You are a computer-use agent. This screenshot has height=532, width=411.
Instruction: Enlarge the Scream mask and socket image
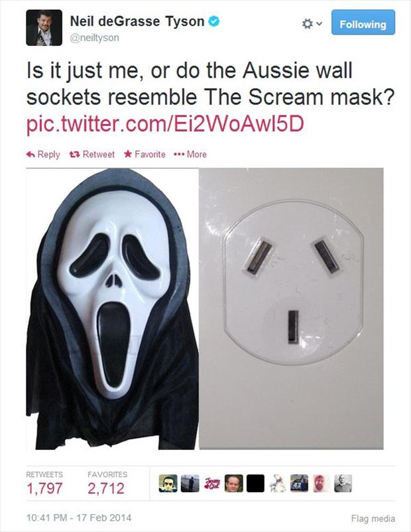point(205,308)
